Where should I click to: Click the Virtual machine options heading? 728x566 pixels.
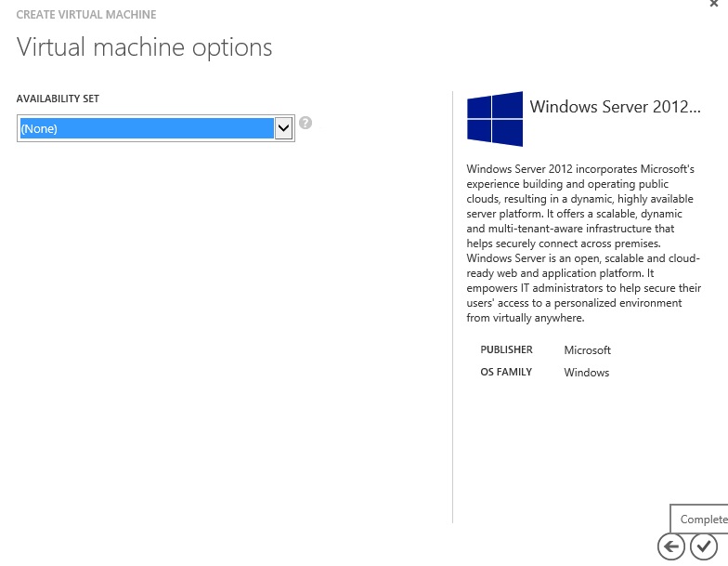[145, 47]
